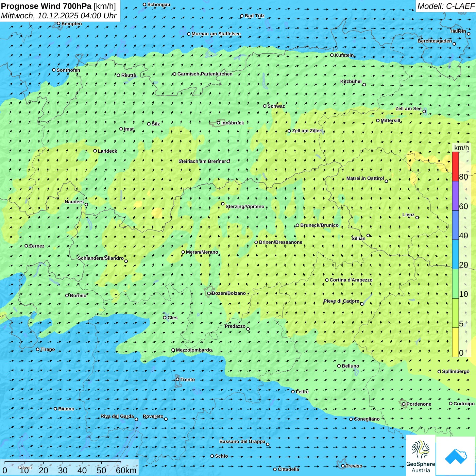The image size is (476, 476).
Task: Click the Trento city marker
Action: [177, 379]
